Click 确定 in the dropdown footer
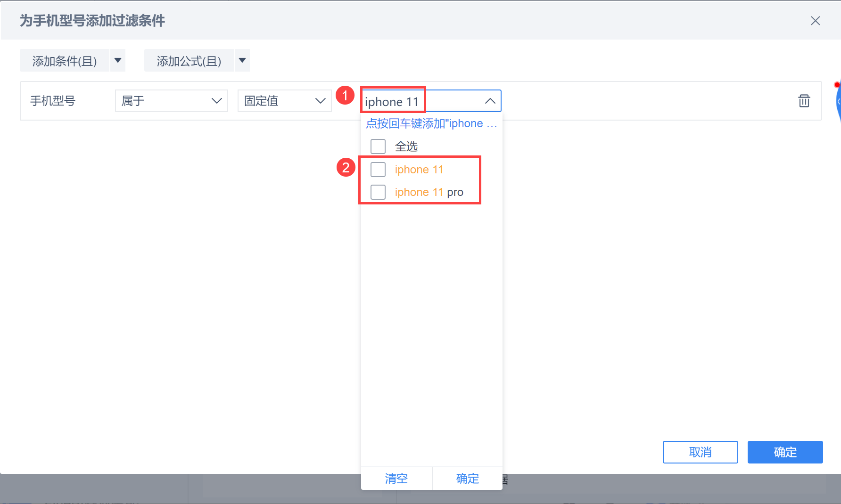This screenshot has width=841, height=504. (468, 479)
